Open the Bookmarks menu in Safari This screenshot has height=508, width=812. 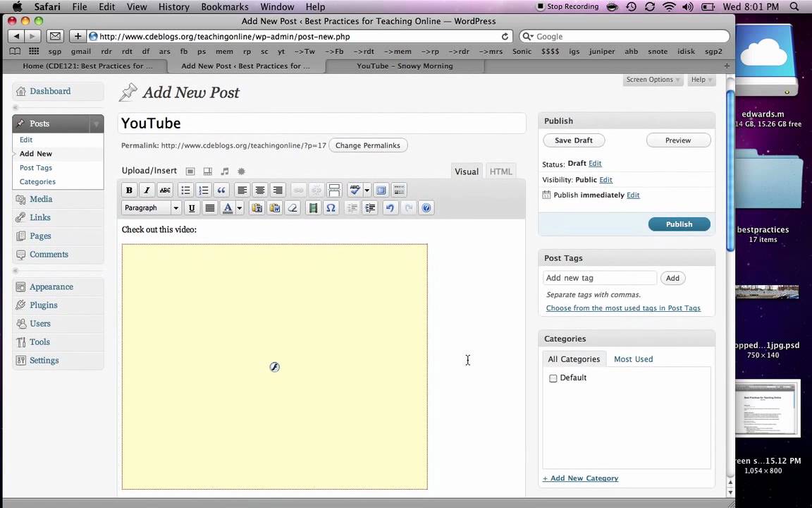(x=225, y=7)
